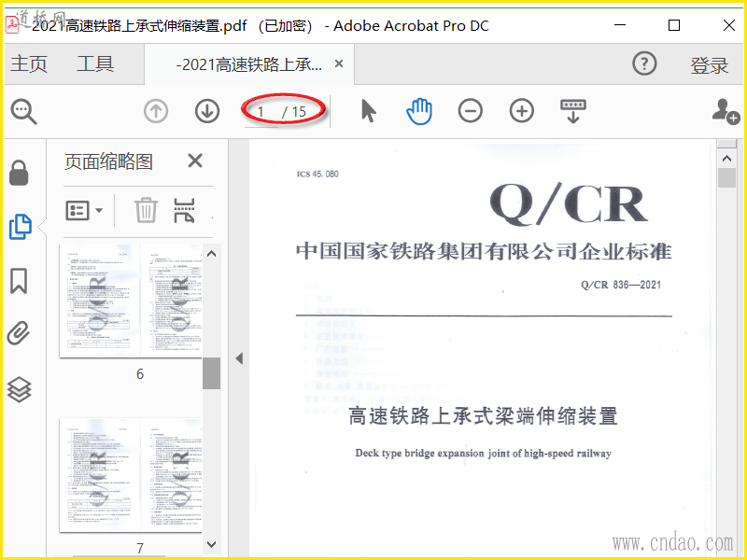747x560 pixels.
Task: Click the Acrobat app icon in title bar
Action: [12, 25]
